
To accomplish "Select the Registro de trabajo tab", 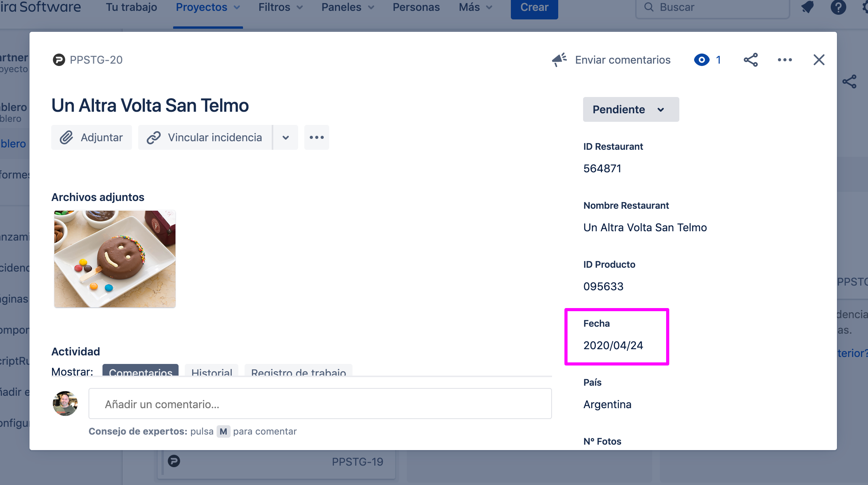I will (298, 371).
